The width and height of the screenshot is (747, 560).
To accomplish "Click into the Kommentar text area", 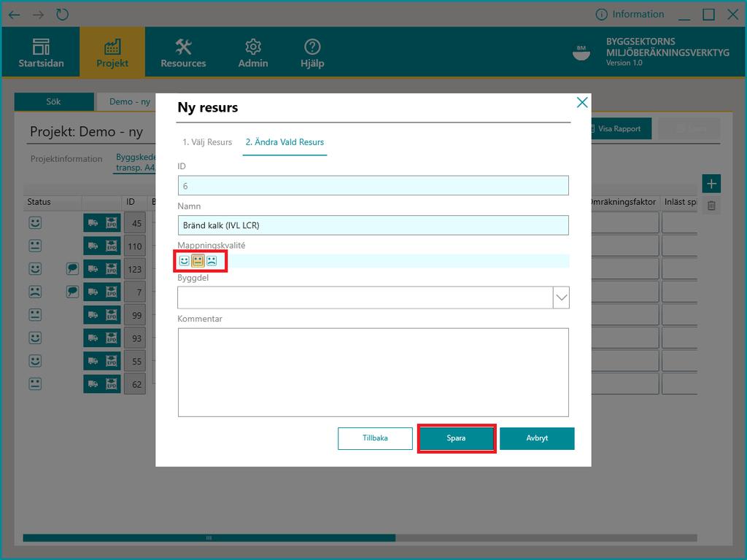I will point(373,373).
